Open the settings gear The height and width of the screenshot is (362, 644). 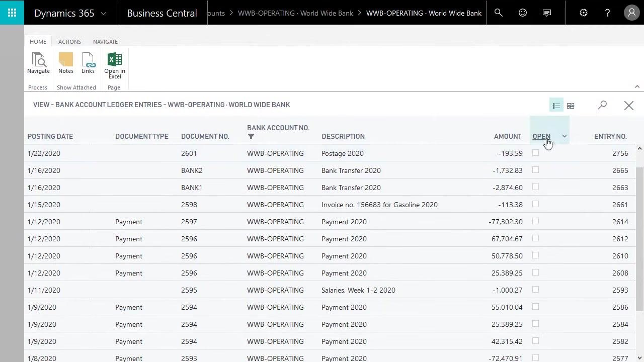point(584,13)
